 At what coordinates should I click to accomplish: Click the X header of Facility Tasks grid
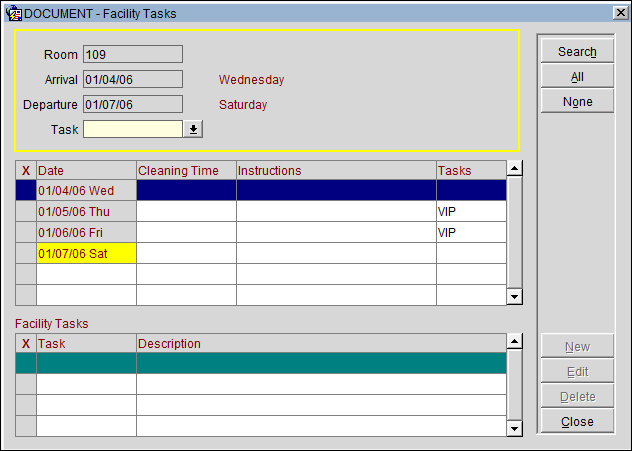click(x=26, y=343)
